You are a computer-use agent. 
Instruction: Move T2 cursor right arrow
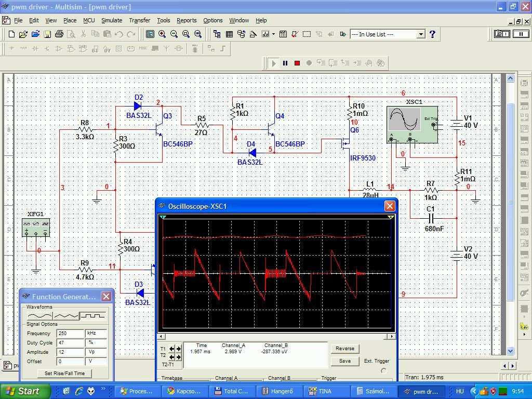point(179,357)
